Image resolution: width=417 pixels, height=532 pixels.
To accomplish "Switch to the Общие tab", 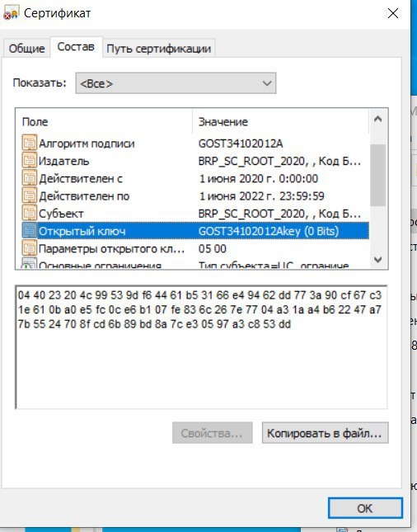I will click(26, 48).
